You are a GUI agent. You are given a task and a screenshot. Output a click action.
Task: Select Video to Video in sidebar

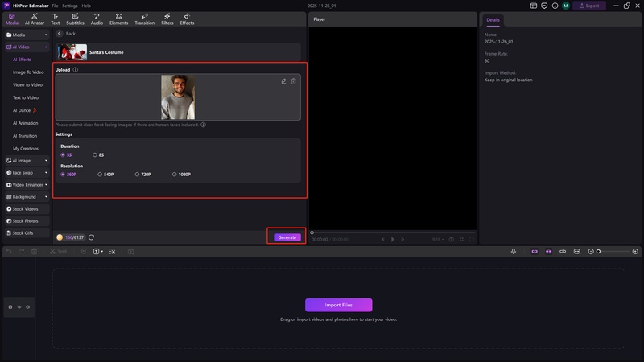click(x=27, y=85)
